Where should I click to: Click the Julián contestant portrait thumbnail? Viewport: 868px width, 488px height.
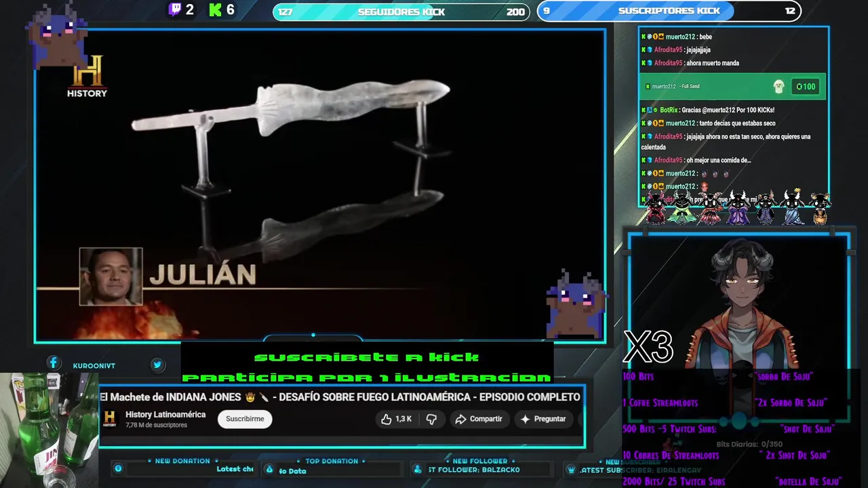tap(111, 276)
